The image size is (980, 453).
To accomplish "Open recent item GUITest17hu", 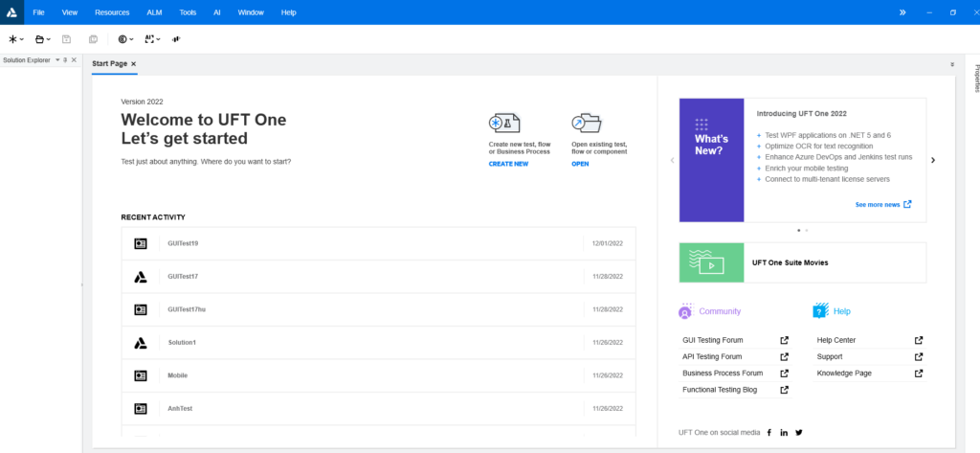I will point(379,309).
